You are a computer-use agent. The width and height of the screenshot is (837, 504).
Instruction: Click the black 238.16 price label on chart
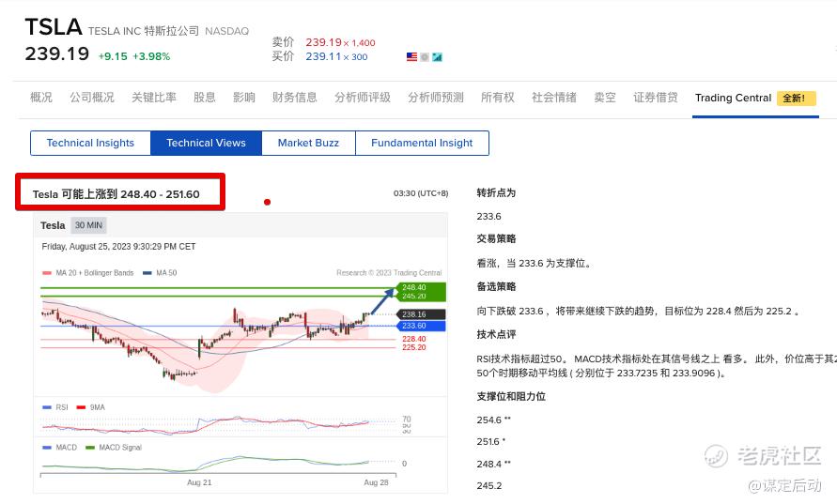(x=421, y=314)
